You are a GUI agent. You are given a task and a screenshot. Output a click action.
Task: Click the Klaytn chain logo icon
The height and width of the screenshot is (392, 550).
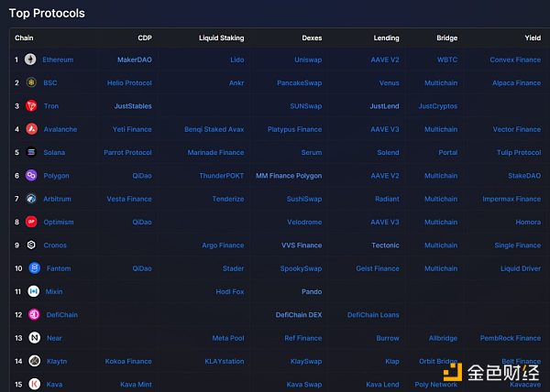35,361
